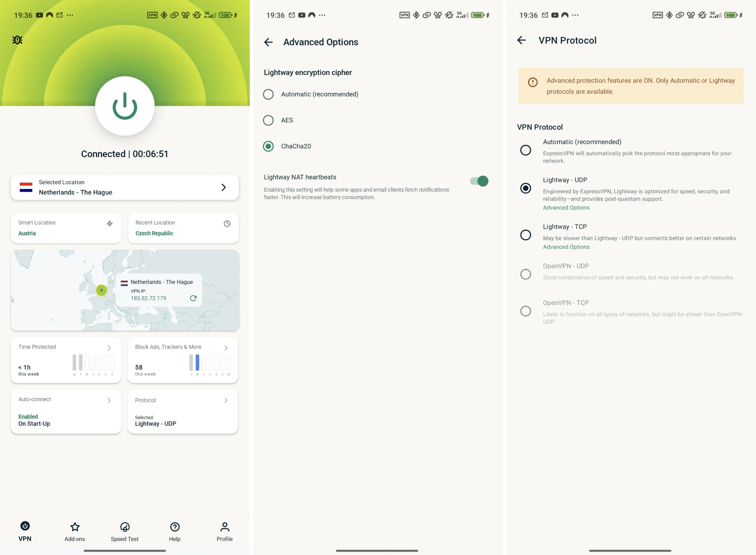Click the bug report icon
The height and width of the screenshot is (555, 756).
17,40
